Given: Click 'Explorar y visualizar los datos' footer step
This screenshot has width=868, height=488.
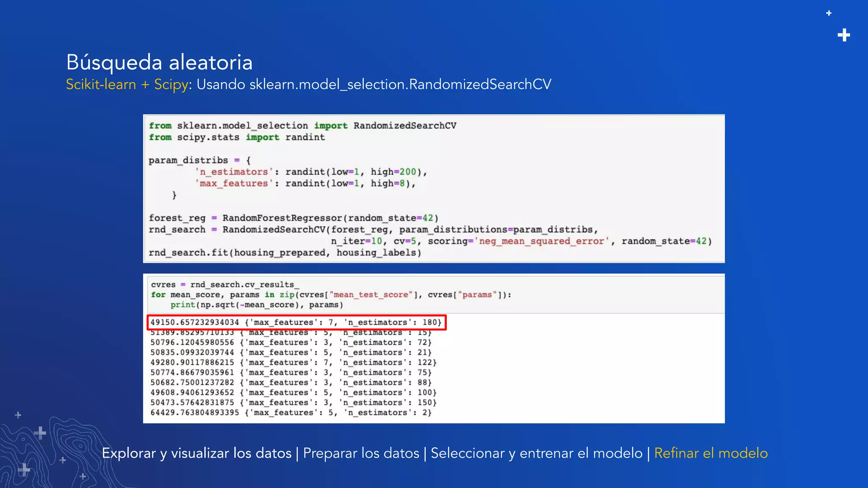Looking at the screenshot, I should [x=197, y=453].
